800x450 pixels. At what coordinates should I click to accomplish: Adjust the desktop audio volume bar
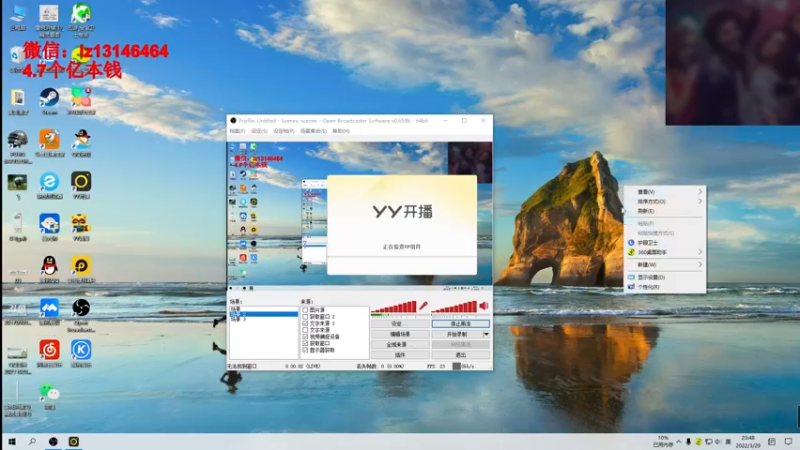point(454,307)
